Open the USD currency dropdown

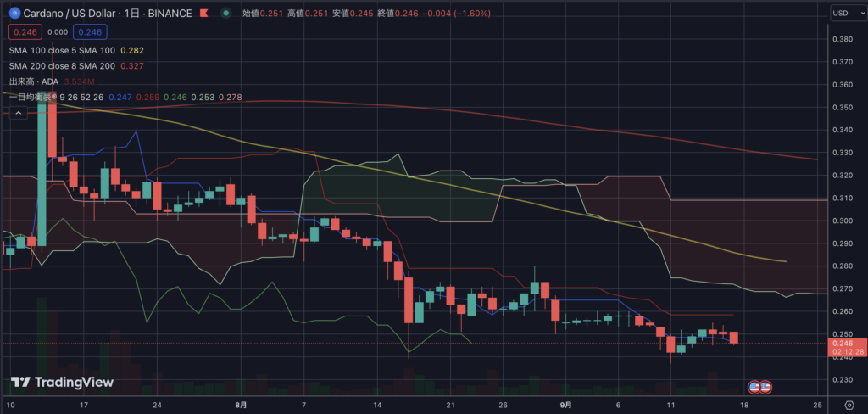844,14
